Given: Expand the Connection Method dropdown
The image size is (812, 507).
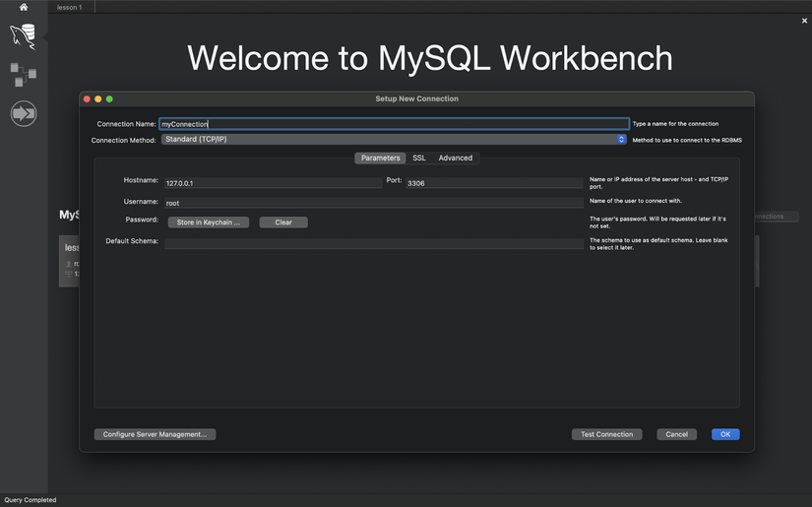Looking at the screenshot, I should point(394,140).
